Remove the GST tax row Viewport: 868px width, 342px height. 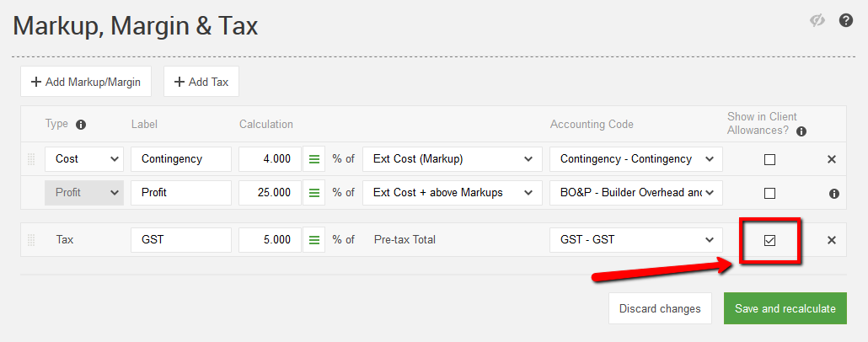[x=832, y=240]
